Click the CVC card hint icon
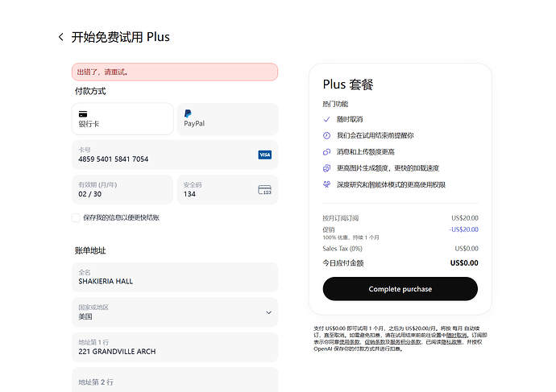The image size is (556, 392). point(265,190)
